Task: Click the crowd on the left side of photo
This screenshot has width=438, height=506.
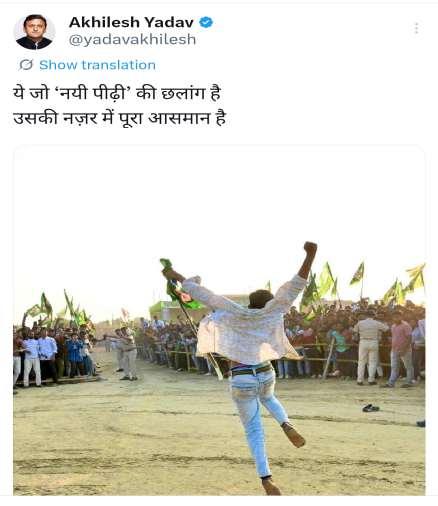Action: [x=53, y=353]
